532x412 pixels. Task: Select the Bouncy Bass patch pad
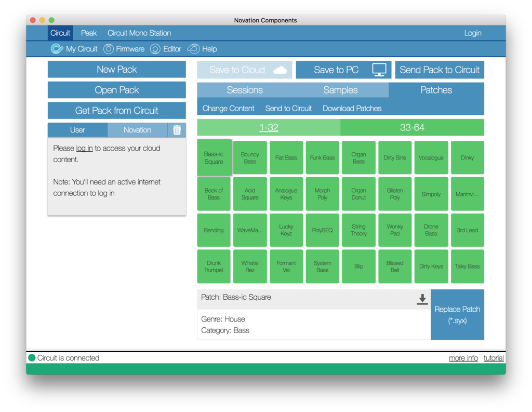click(x=250, y=158)
